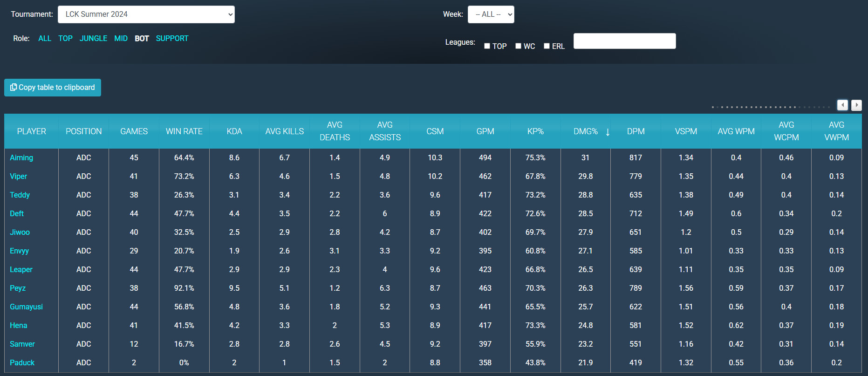Sort by KDA column header
868x376 pixels.
click(234, 131)
